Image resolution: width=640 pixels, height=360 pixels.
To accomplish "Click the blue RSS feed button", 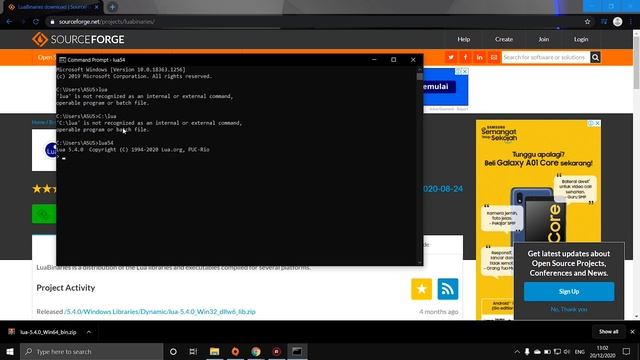I will pos(448,289).
